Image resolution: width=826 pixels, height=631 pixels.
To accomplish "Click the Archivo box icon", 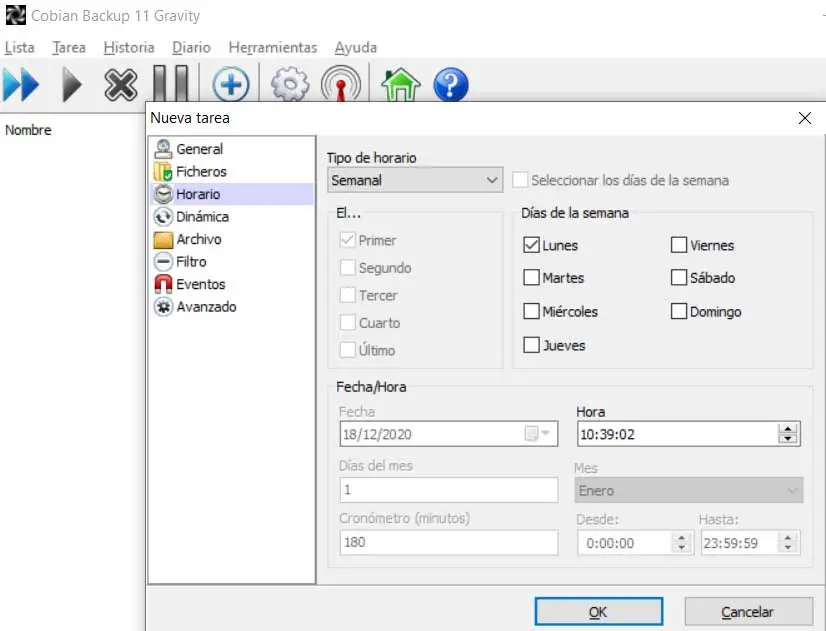I will 163,240.
